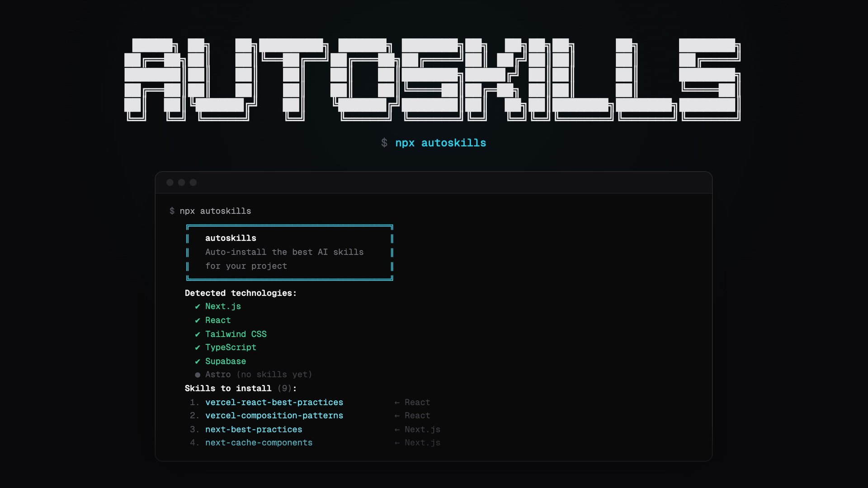Select vercel-react-best-practices skill
Screen dimensions: 868x488
(x=274, y=402)
